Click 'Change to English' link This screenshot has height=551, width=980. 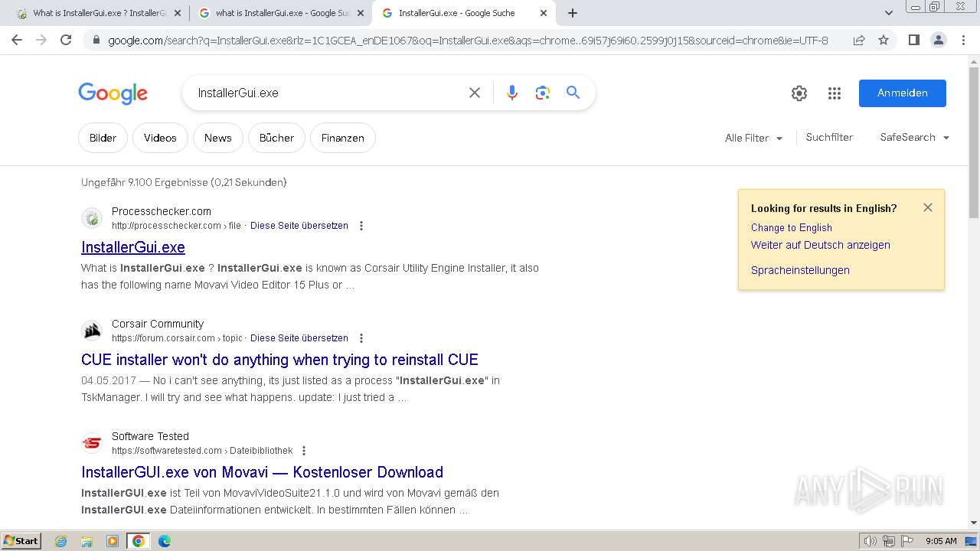791,227
